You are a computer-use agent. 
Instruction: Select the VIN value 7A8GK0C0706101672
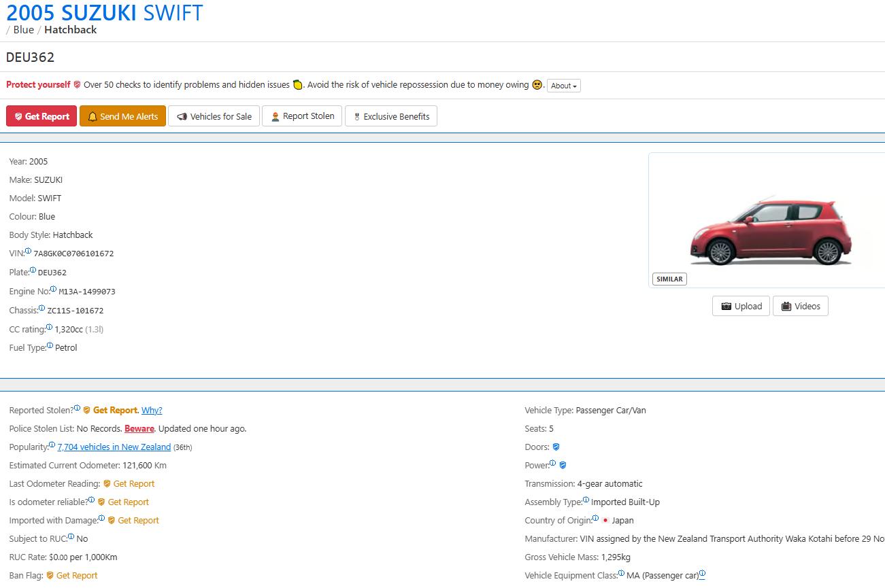click(x=73, y=254)
